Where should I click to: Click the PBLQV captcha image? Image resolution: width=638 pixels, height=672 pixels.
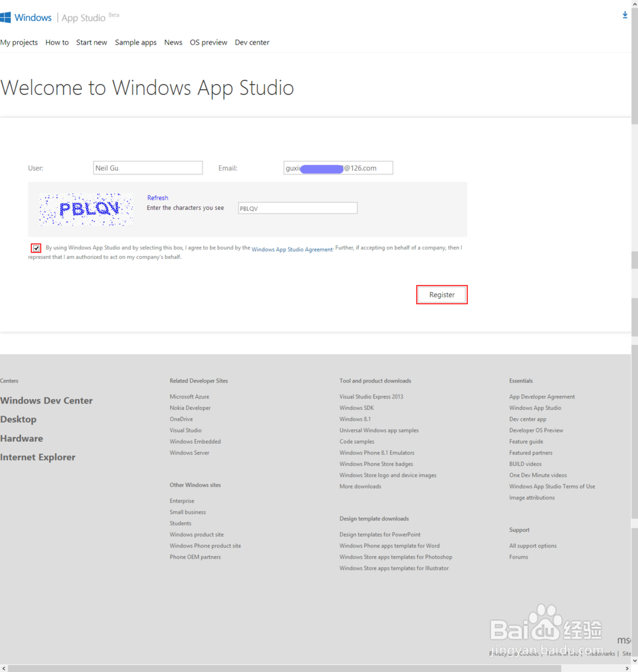(86, 209)
